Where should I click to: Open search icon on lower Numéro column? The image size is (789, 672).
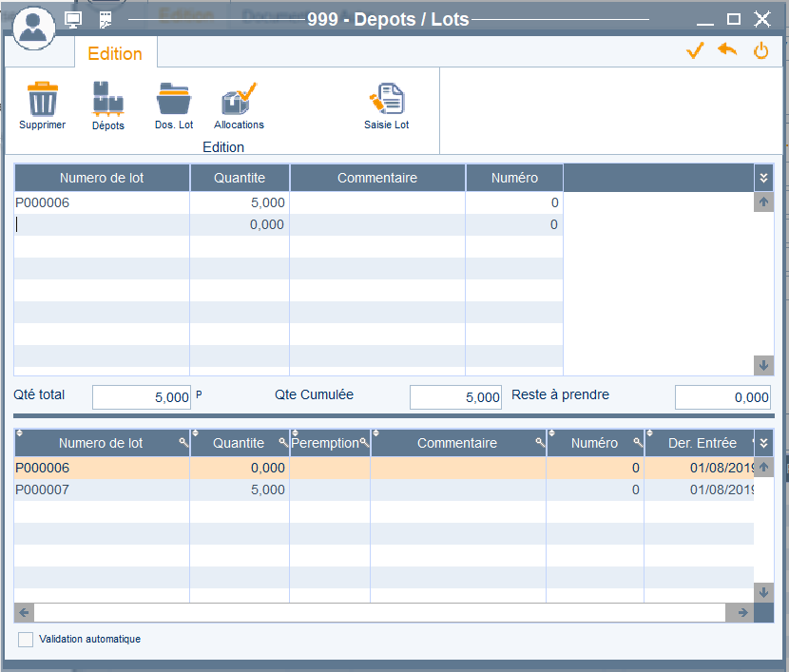(638, 443)
